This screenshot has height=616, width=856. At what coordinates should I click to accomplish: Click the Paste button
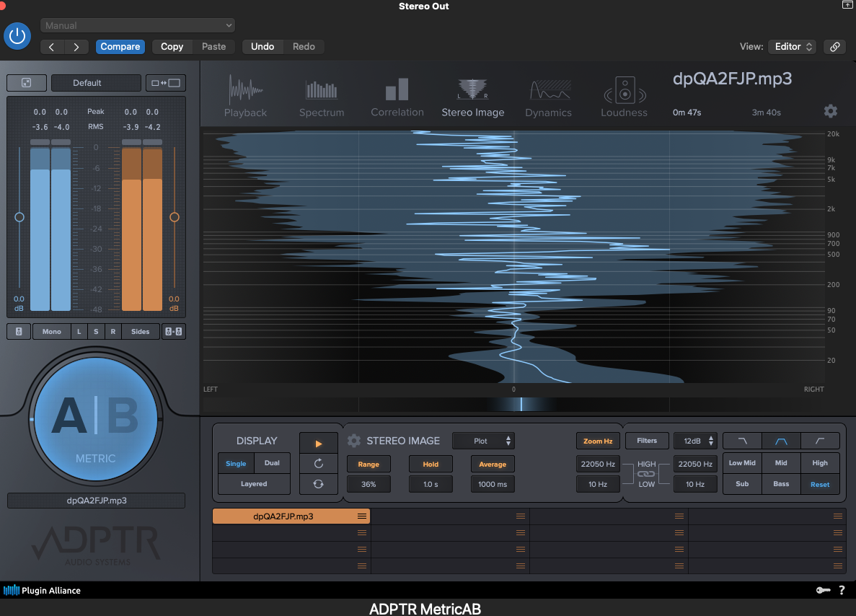tap(214, 47)
